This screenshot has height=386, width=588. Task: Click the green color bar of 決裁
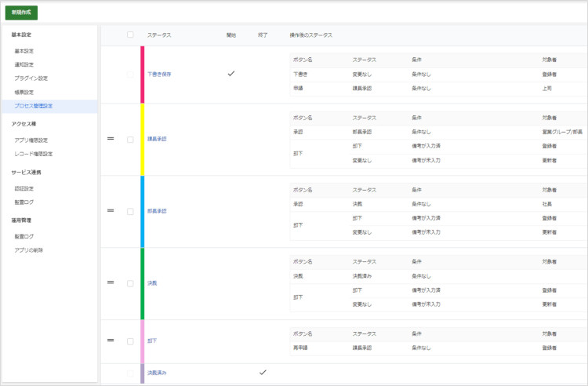(x=143, y=283)
